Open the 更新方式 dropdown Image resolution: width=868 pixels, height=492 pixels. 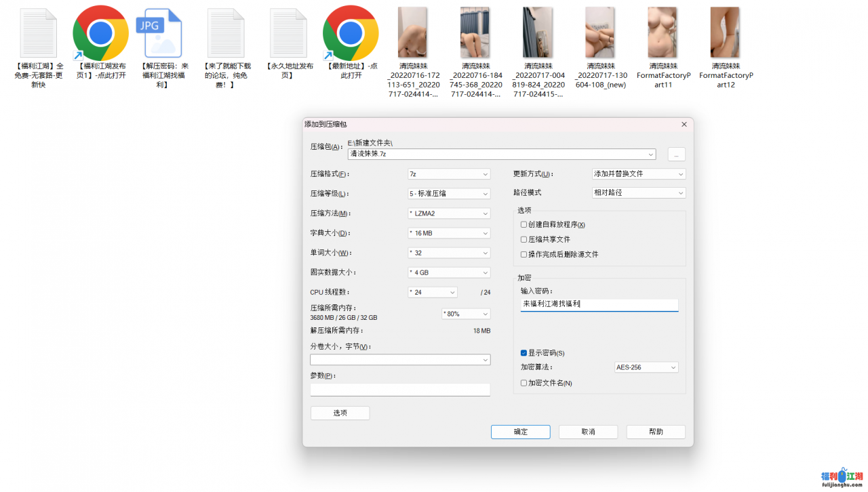pos(638,174)
